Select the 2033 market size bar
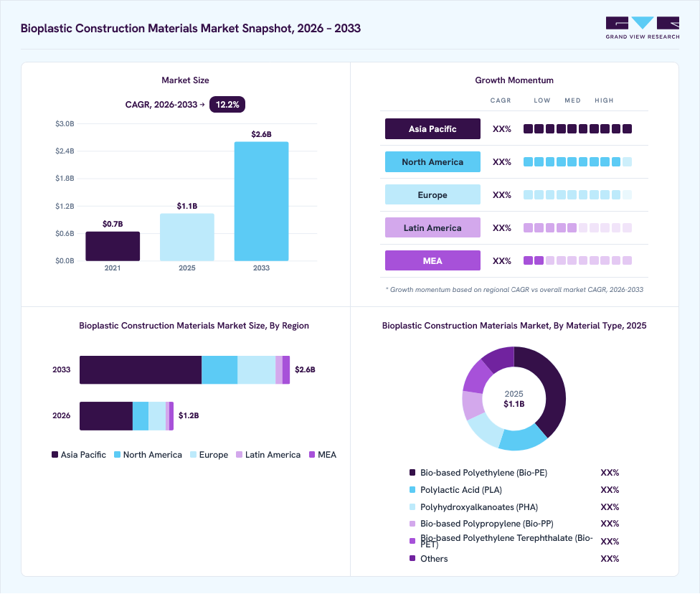Viewport: 700px width, 594px height. (x=261, y=202)
